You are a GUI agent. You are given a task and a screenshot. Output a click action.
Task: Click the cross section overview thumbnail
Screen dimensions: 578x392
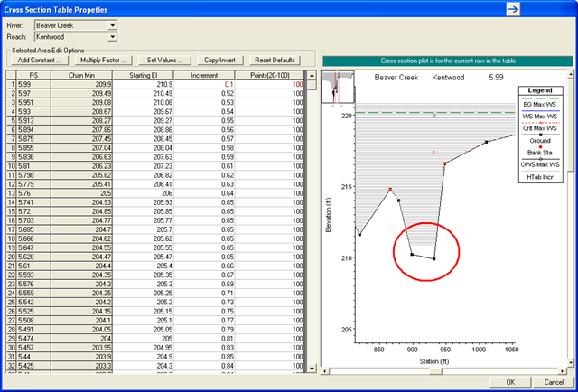click(338, 87)
